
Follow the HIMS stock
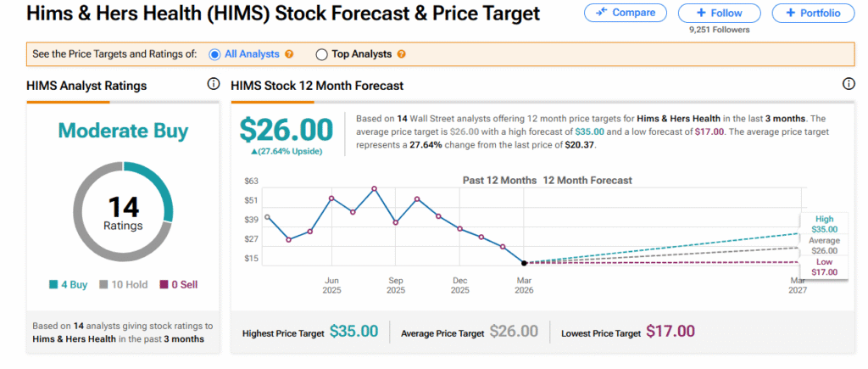point(721,13)
